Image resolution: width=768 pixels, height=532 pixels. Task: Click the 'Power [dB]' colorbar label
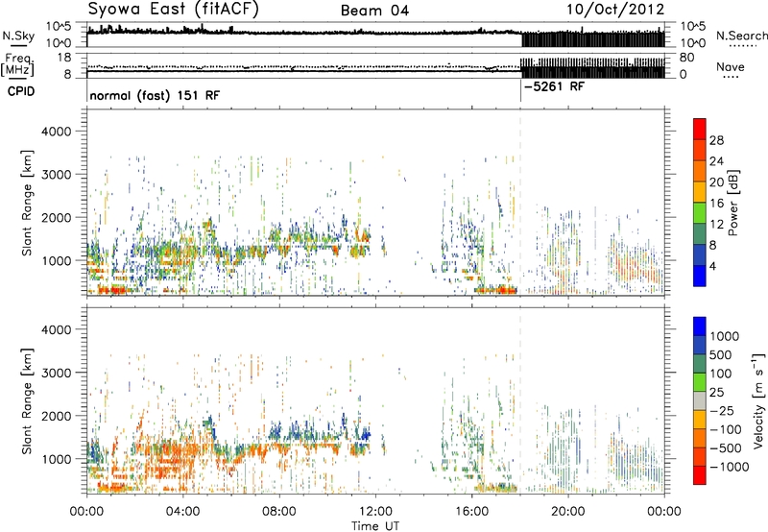pos(732,203)
